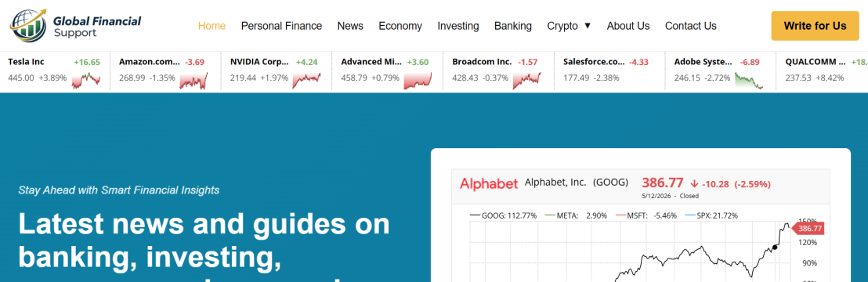The width and height of the screenshot is (868, 282).
Task: Expand the Crypto dropdown arrow
Action: point(588,26)
